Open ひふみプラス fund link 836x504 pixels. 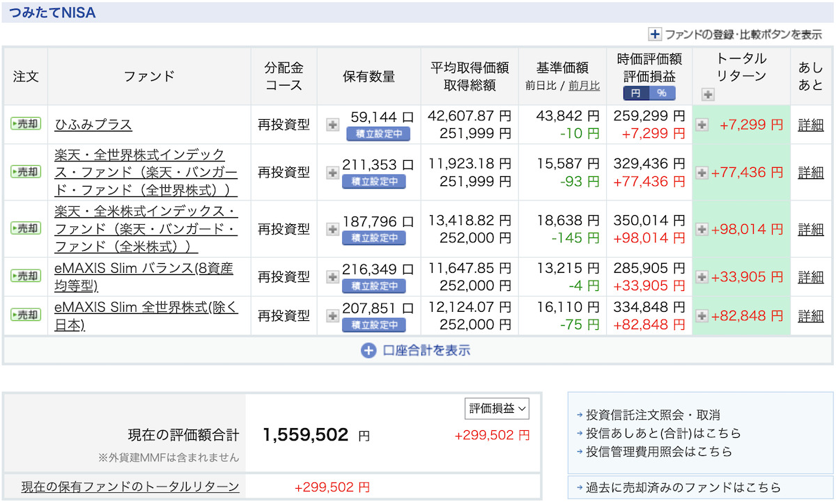coord(93,125)
